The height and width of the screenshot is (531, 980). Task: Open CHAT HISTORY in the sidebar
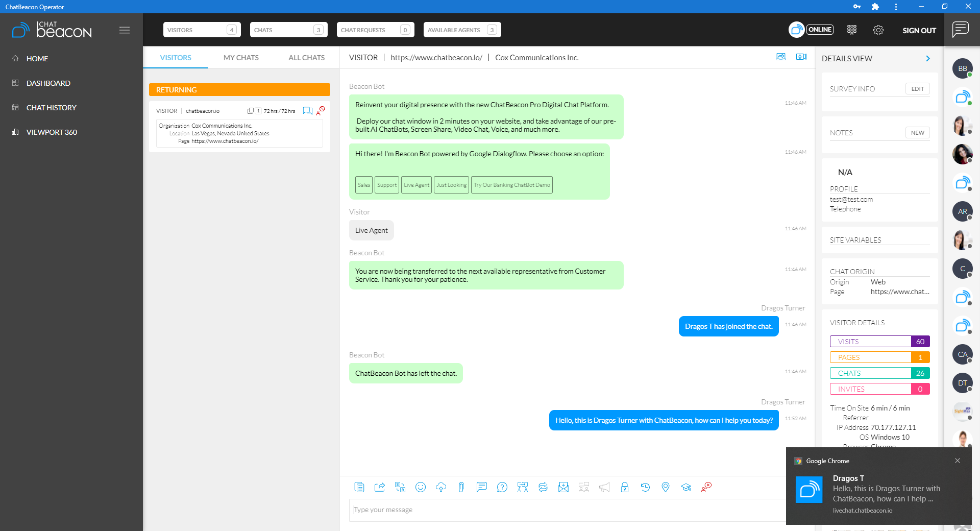[x=52, y=108]
